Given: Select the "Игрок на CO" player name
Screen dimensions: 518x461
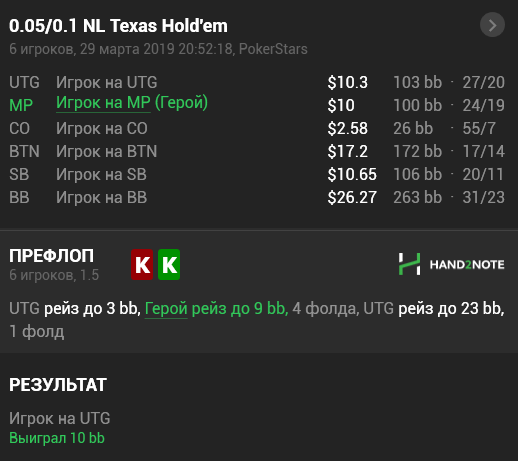Looking at the screenshot, I should [102, 128].
